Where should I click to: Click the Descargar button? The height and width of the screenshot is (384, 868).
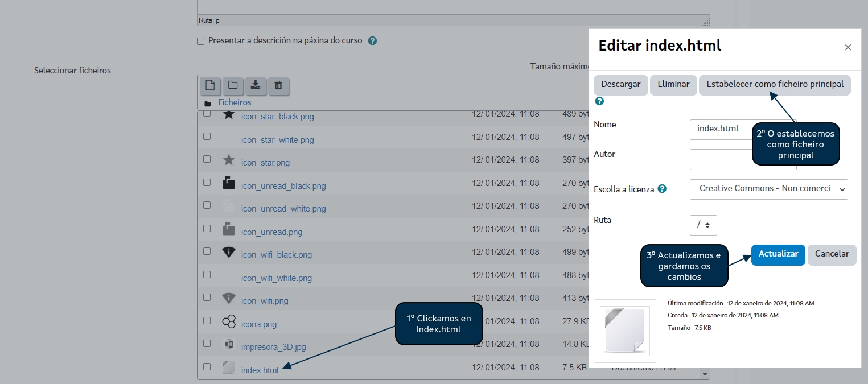pos(620,85)
